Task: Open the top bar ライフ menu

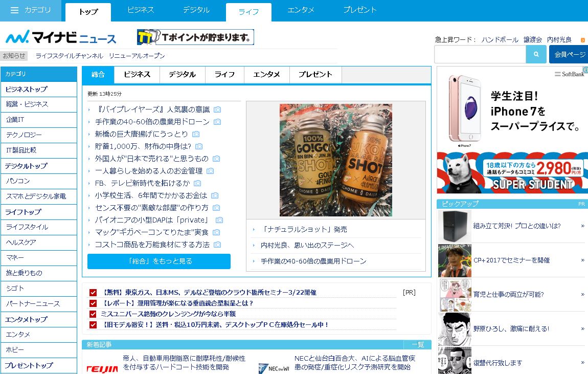Action: (x=248, y=12)
